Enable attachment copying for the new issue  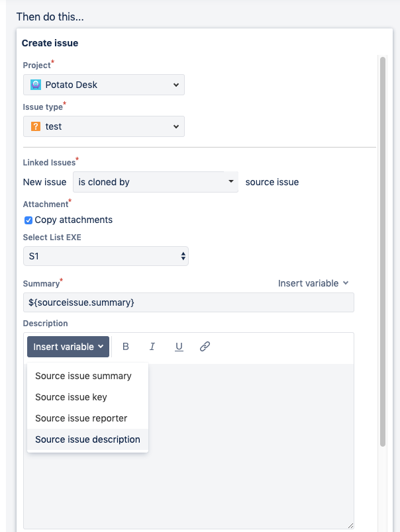click(x=27, y=220)
